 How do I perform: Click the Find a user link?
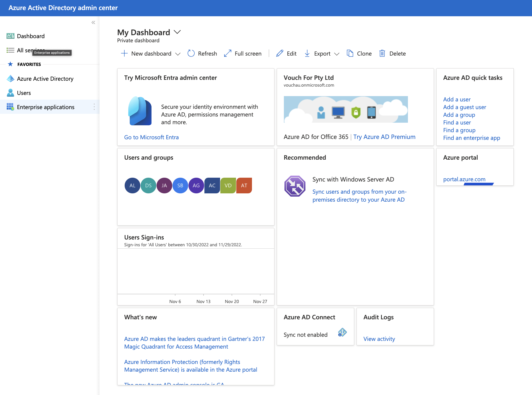point(457,122)
